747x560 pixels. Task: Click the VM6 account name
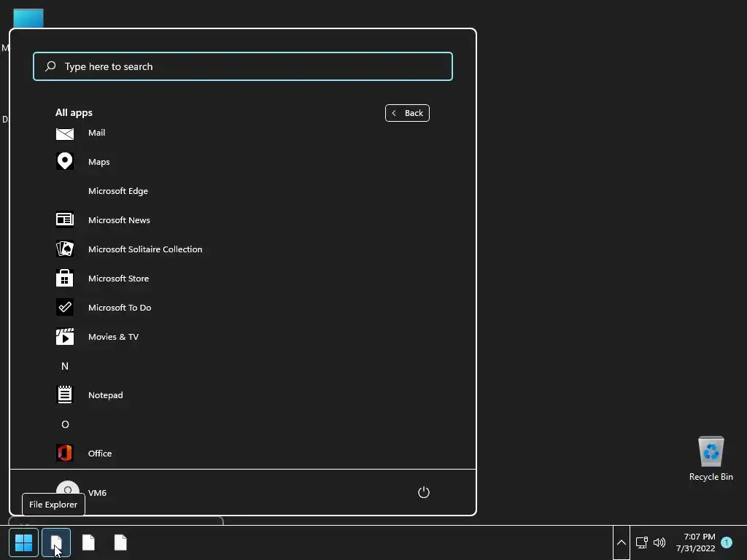point(97,493)
